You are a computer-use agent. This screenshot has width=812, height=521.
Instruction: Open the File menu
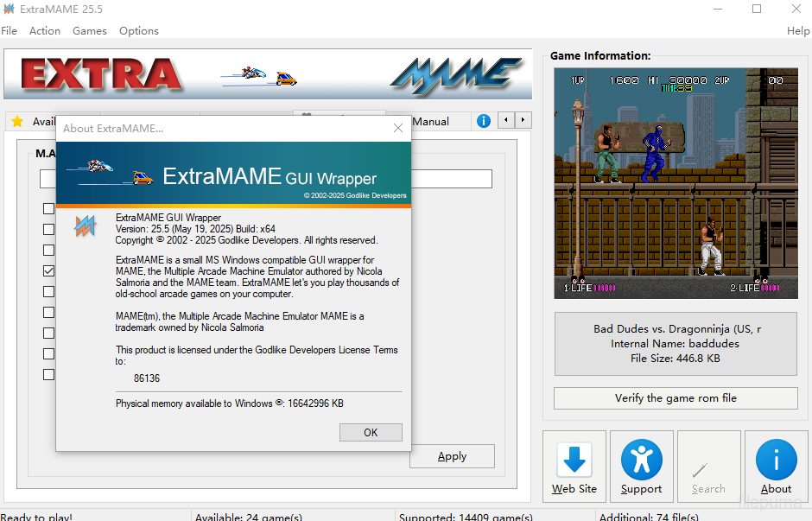[9, 30]
